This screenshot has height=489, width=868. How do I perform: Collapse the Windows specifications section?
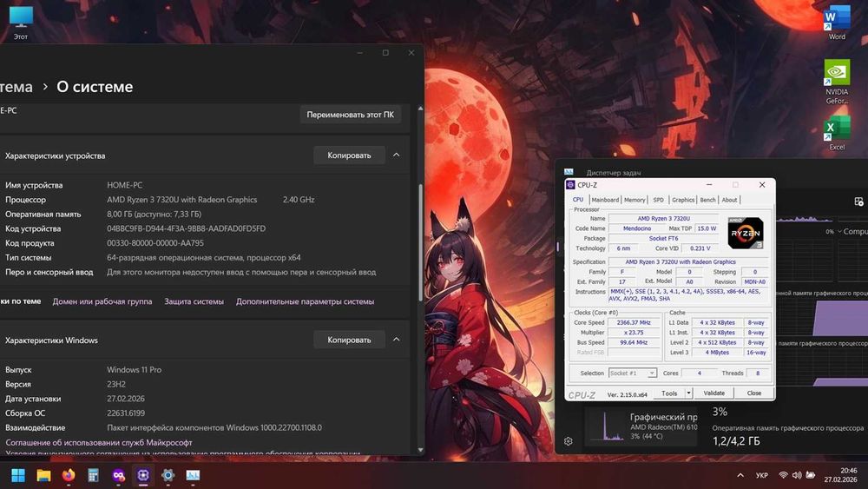pos(397,340)
